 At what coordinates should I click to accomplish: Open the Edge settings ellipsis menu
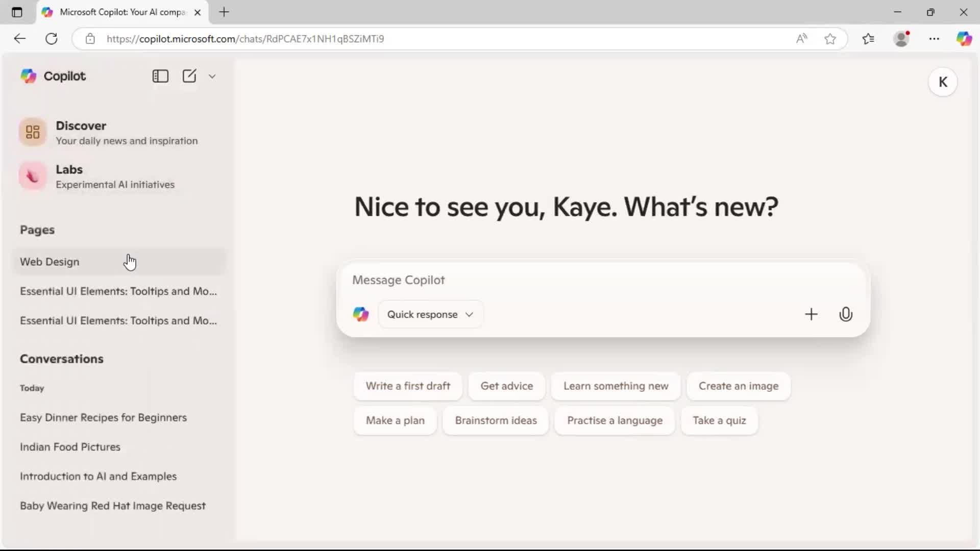coord(935,38)
